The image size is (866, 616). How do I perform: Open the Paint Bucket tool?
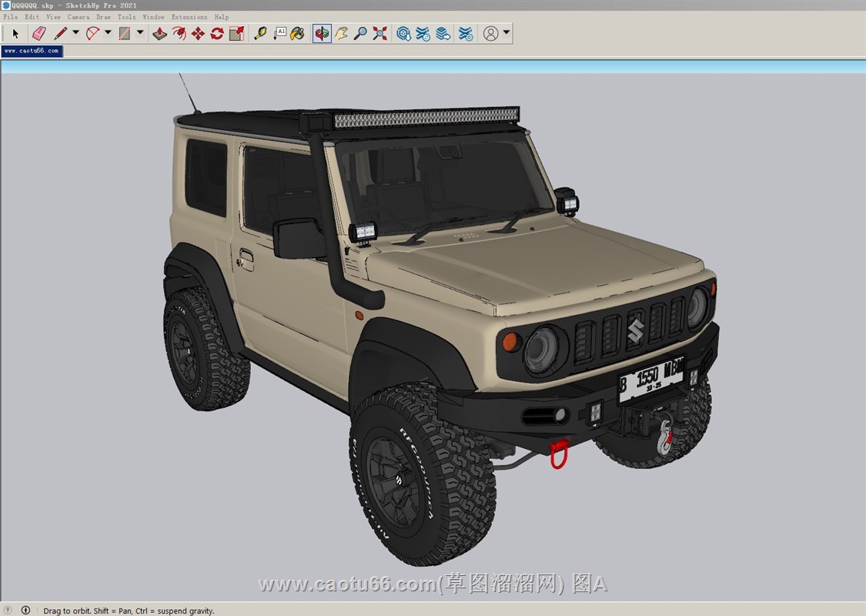point(297,34)
